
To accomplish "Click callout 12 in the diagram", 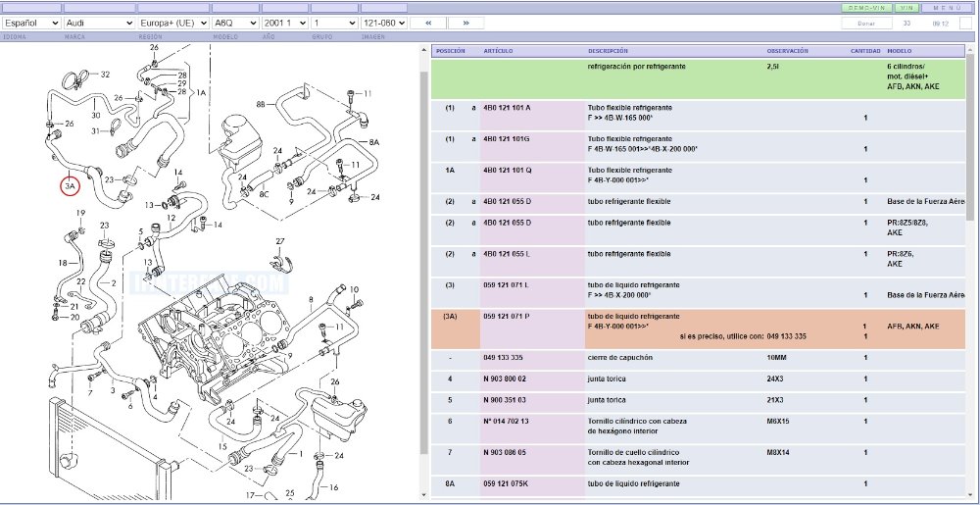I will [x=171, y=218].
